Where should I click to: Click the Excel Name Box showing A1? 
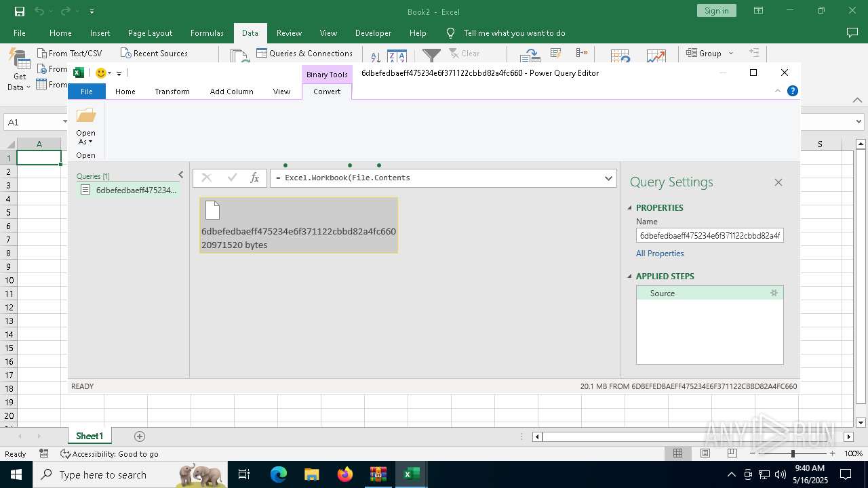point(35,122)
